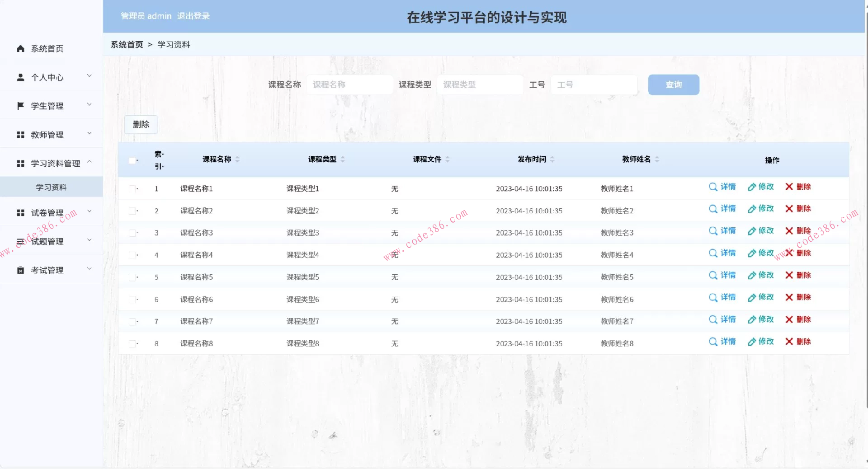This screenshot has width=868, height=469.
Task: Expand the 试卷管理 menu chevron
Action: (x=89, y=211)
